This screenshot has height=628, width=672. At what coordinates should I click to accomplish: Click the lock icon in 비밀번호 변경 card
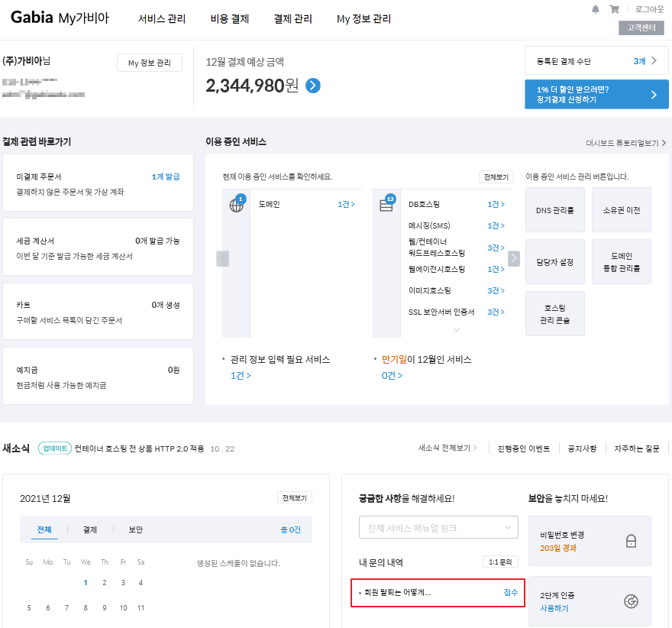pos(631,541)
